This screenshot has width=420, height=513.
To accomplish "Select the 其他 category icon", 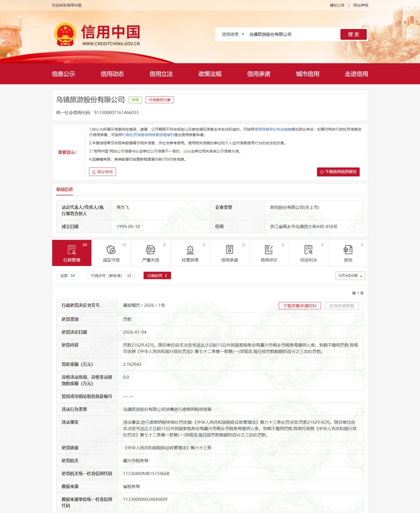I will click(x=348, y=250).
